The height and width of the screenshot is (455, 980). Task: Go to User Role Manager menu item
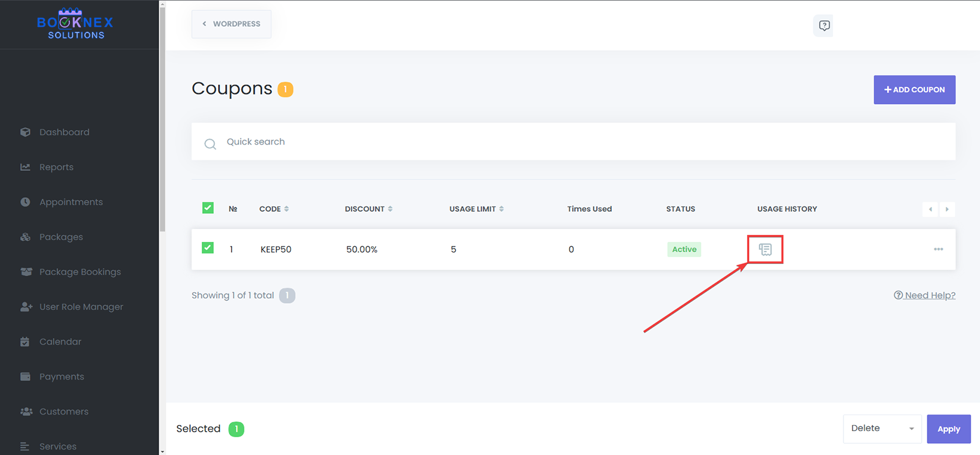pos(81,307)
